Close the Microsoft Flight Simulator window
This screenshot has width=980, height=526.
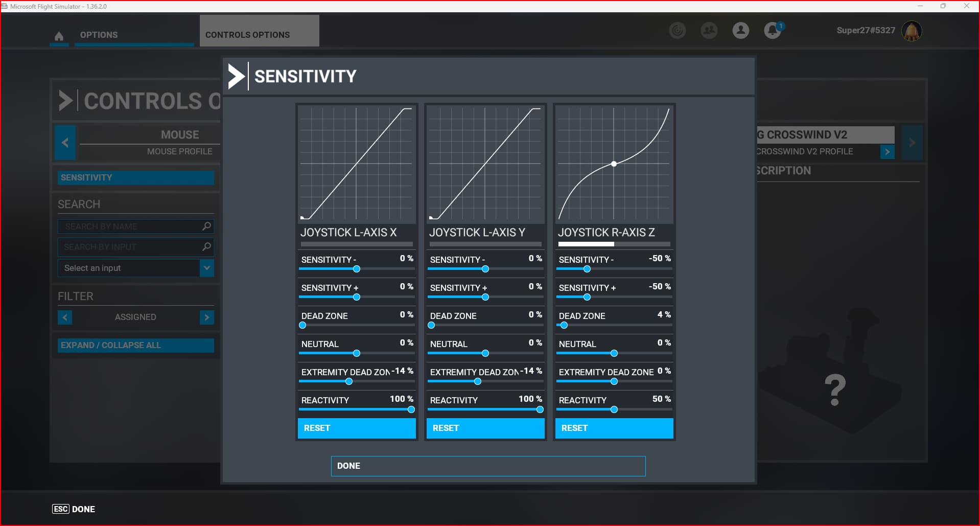966,6
